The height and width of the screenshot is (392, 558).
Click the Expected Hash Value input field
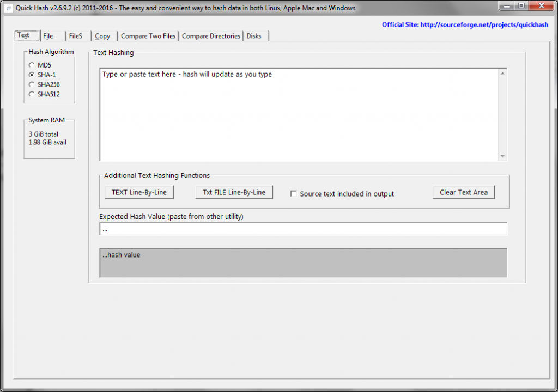pyautogui.click(x=303, y=229)
